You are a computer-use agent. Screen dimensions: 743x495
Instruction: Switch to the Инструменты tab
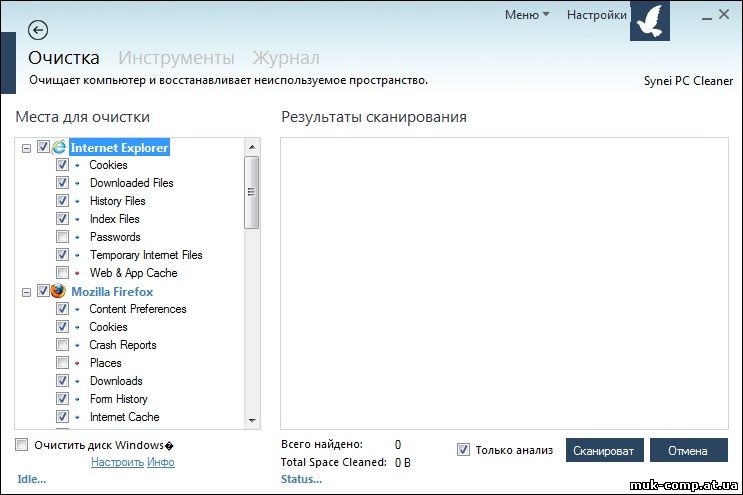click(176, 58)
